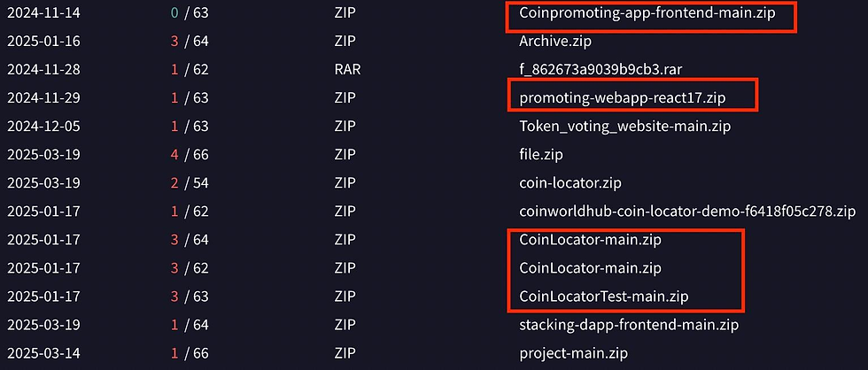868x370 pixels.
Task: Select the 0 / 63 detection score
Action: pyautogui.click(x=190, y=13)
